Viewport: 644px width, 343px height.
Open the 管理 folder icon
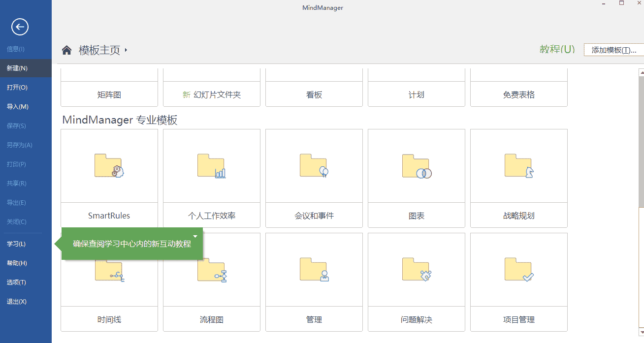[314, 270]
